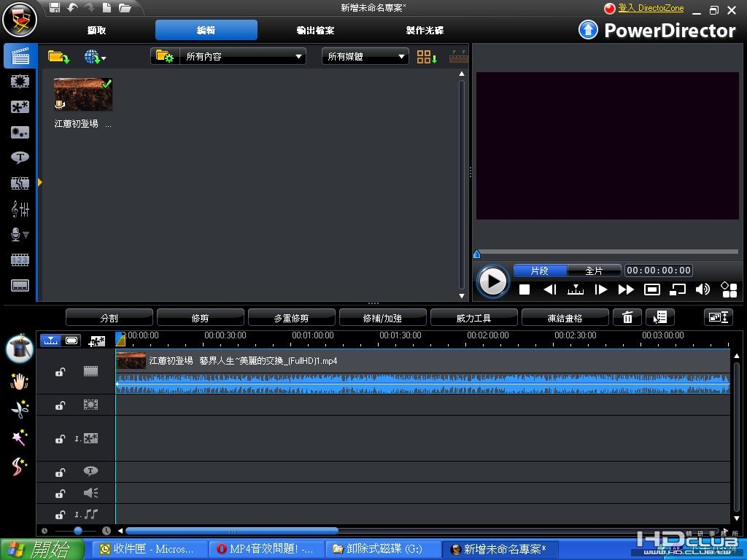Click the 分割 split button
Viewport: 747px width, 560px height.
coord(109,318)
